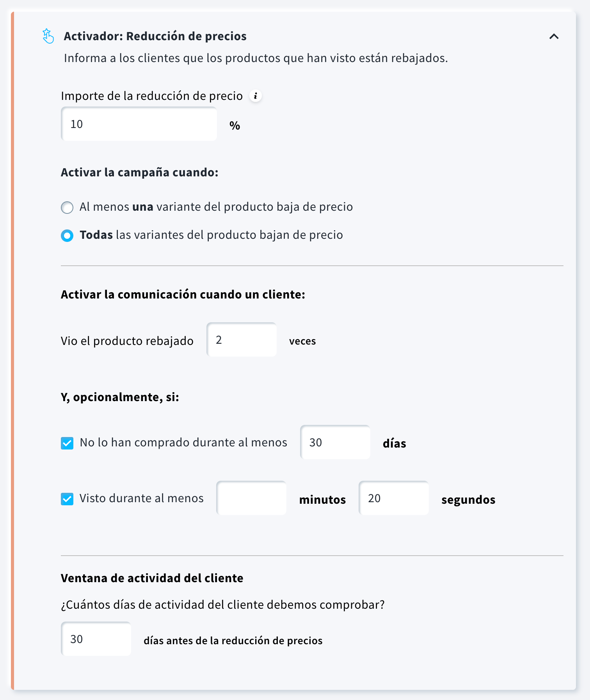Screen dimensions: 590x700
Task: Select 'Al menos una variante' radio option
Action: tap(67, 207)
